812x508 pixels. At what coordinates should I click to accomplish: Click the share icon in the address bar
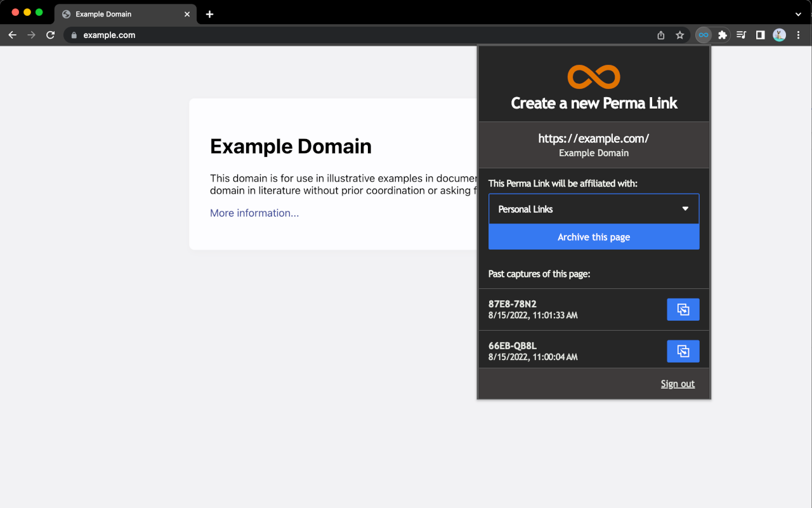click(x=660, y=35)
